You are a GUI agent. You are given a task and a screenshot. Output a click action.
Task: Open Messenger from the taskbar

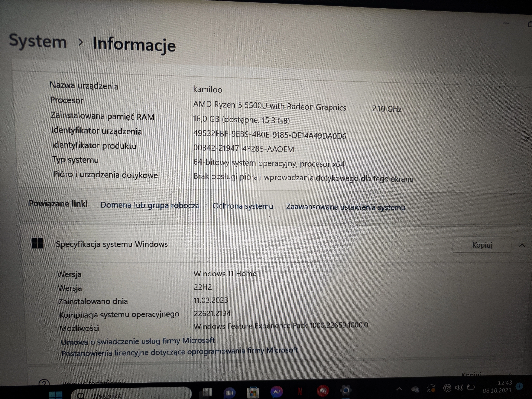pos(276,392)
